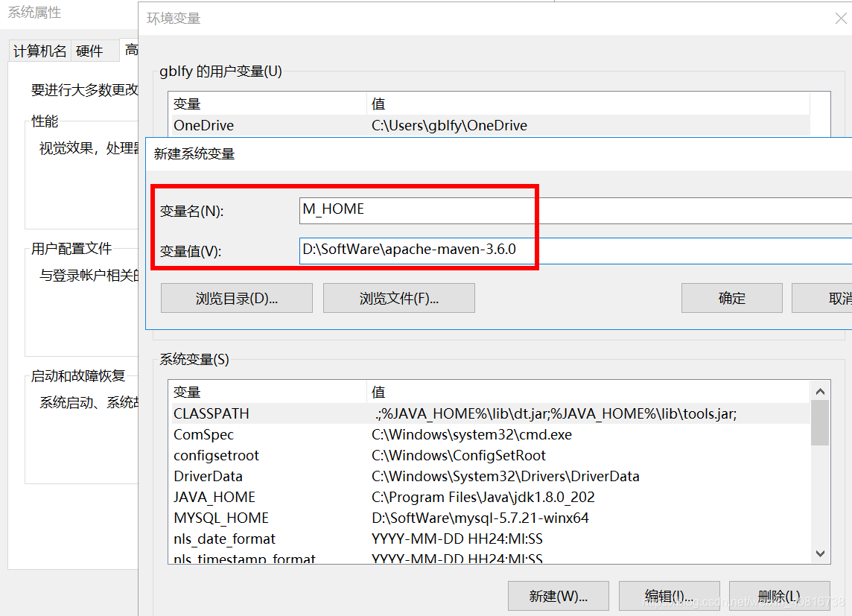Click 删除(L) under system variables
The height and width of the screenshot is (616, 852).
(x=779, y=596)
